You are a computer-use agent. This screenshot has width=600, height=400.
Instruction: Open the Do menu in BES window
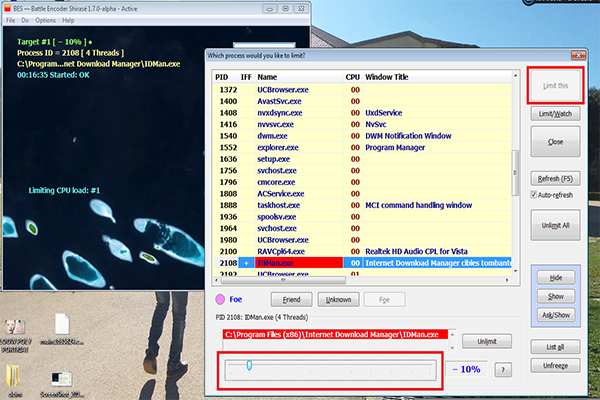25,20
